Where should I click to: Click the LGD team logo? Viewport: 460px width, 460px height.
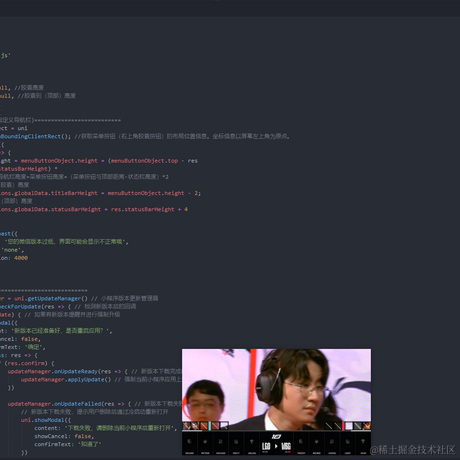pyautogui.click(x=266, y=446)
